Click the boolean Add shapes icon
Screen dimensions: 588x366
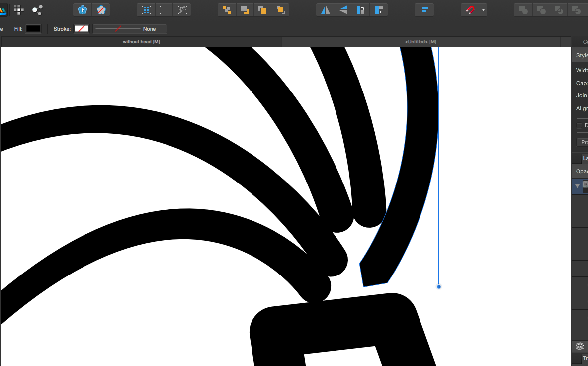(x=523, y=9)
